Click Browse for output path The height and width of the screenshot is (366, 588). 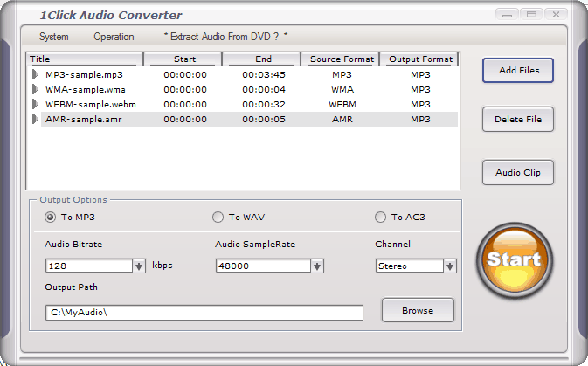click(418, 310)
